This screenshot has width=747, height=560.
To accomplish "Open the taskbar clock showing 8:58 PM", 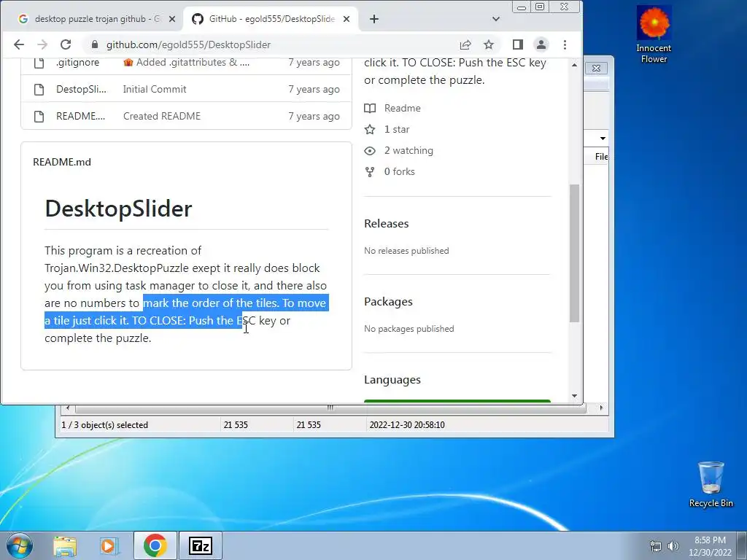I will tap(710, 546).
